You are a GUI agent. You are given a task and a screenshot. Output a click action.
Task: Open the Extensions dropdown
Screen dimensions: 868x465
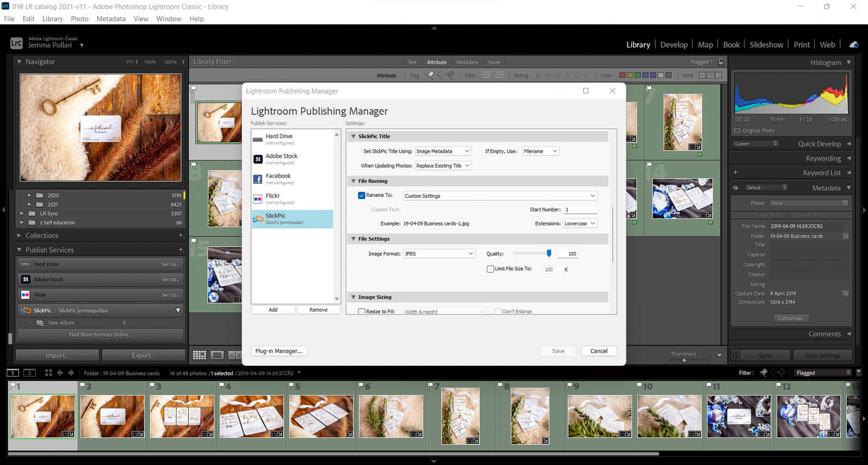click(x=580, y=223)
